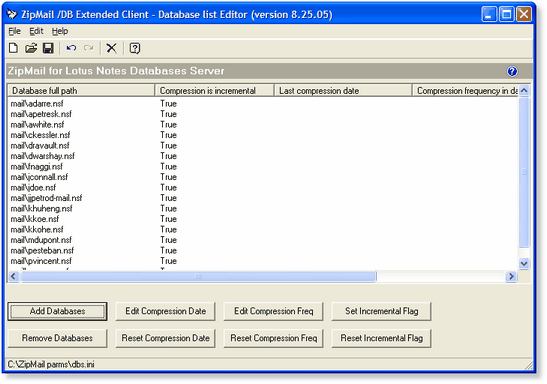Click the vertical scrollbar up arrow
Image resolution: width=547 pixels, height=384 pixels.
[x=524, y=91]
